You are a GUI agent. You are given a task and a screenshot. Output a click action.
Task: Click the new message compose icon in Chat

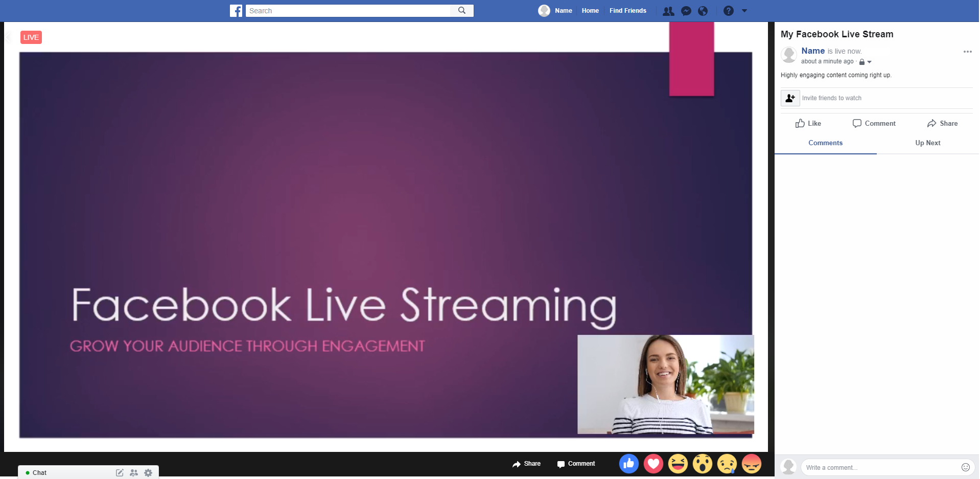pos(120,473)
